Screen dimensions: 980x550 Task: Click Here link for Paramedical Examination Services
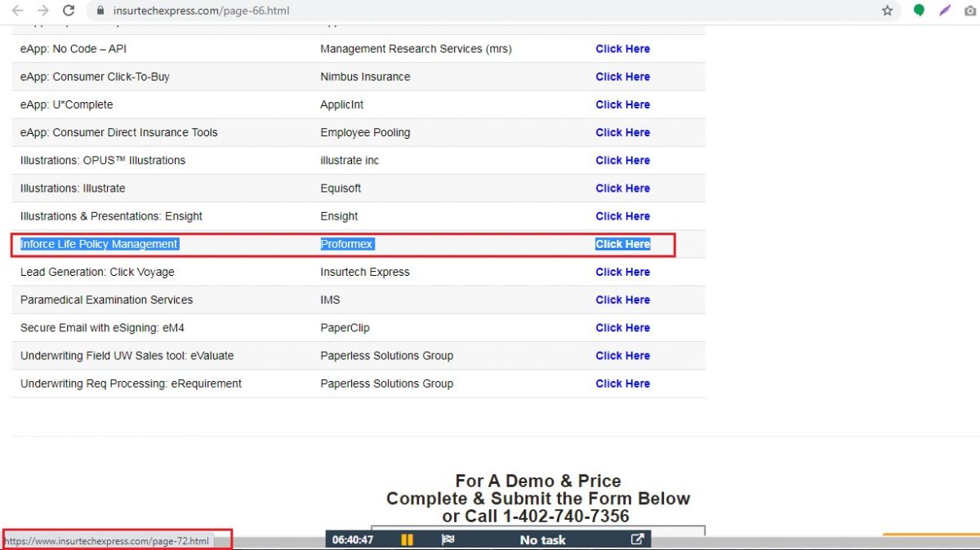(622, 299)
